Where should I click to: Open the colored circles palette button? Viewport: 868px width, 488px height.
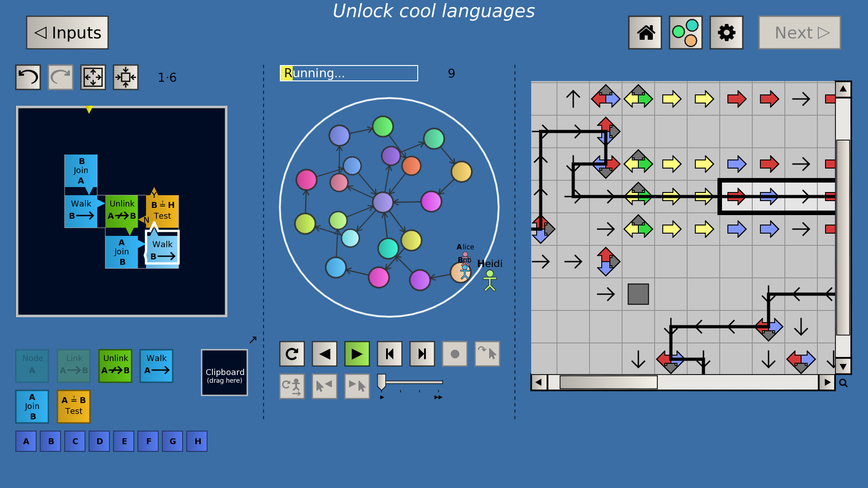685,33
